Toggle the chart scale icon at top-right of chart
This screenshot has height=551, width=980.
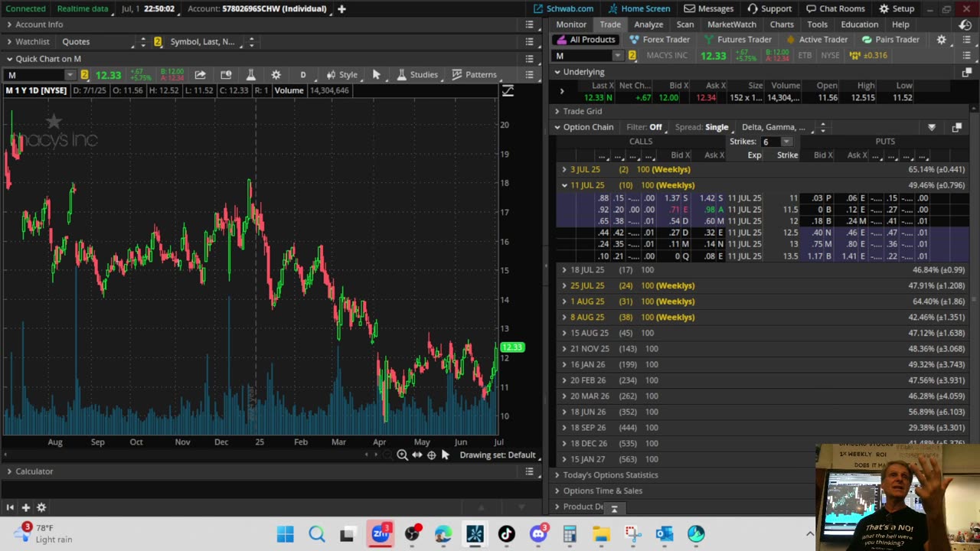508,91
